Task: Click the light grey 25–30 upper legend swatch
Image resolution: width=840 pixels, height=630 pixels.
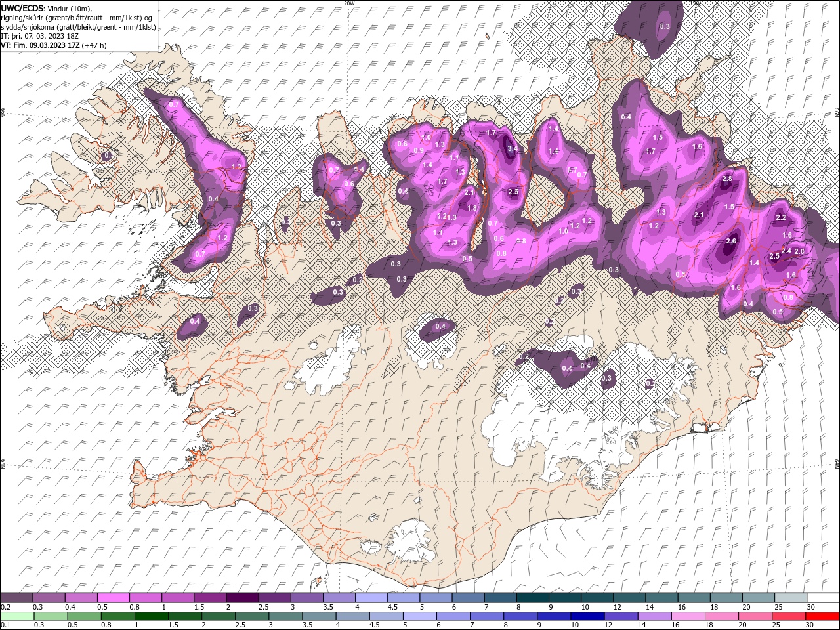Action: click(791, 598)
